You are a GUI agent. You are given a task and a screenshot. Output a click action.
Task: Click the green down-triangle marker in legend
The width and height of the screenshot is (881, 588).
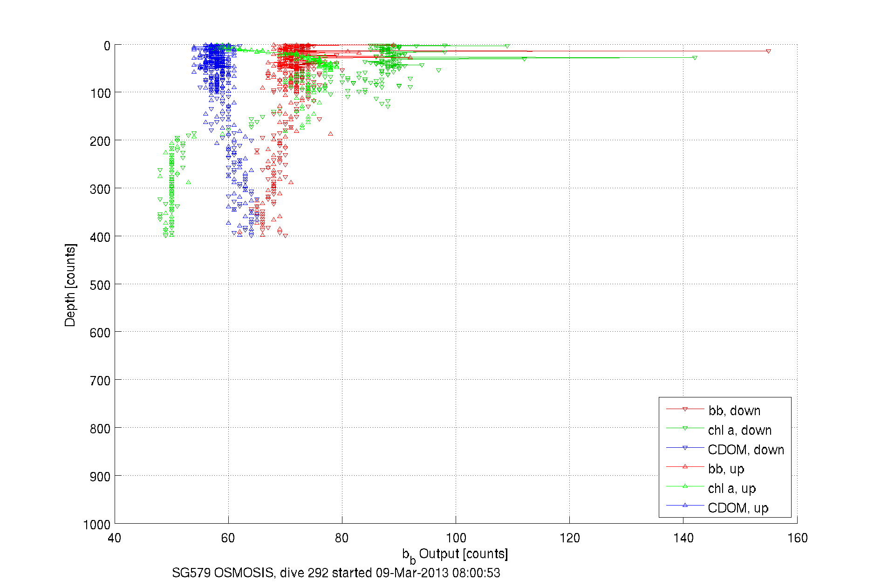pyautogui.click(x=685, y=428)
